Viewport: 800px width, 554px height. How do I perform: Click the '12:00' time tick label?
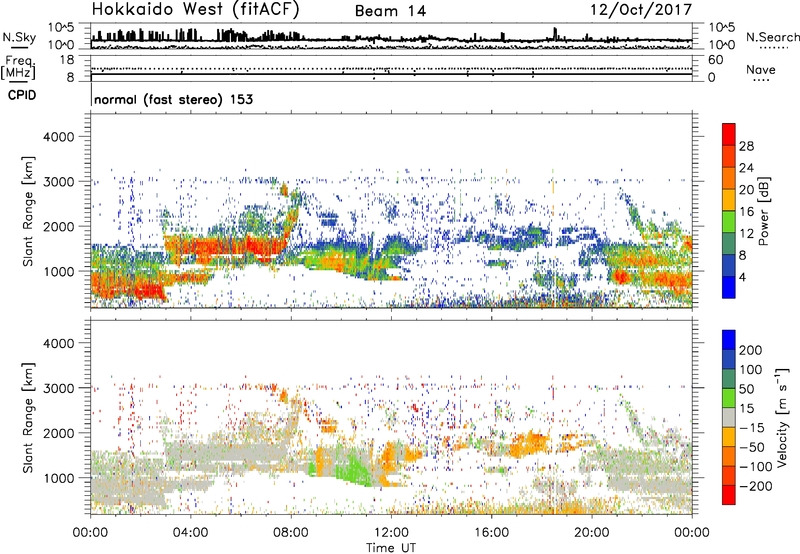pyautogui.click(x=391, y=533)
